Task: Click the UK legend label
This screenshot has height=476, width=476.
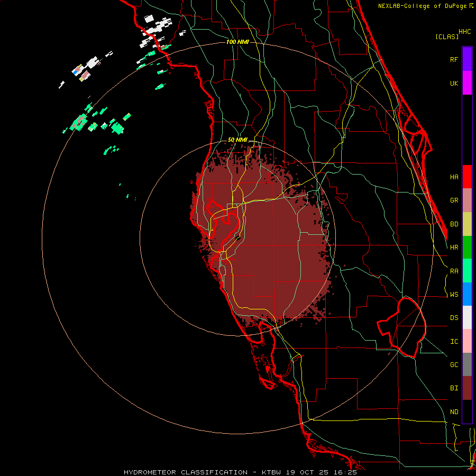Action: point(454,83)
